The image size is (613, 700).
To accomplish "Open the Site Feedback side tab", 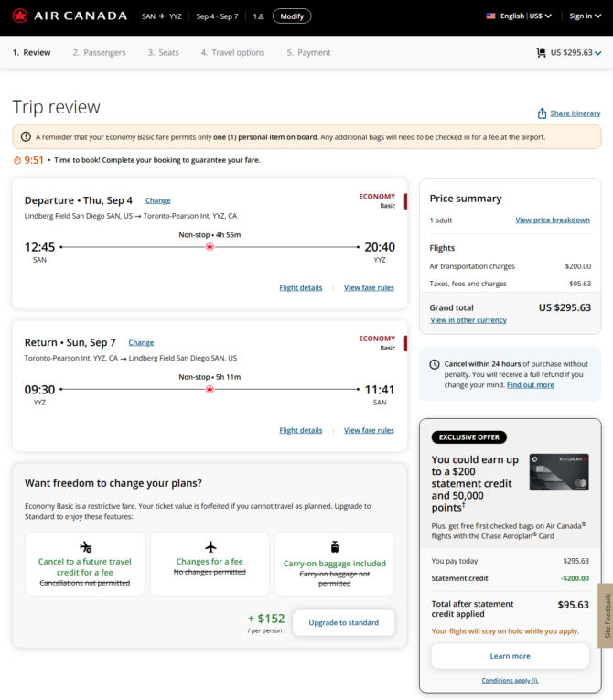I will click(607, 615).
